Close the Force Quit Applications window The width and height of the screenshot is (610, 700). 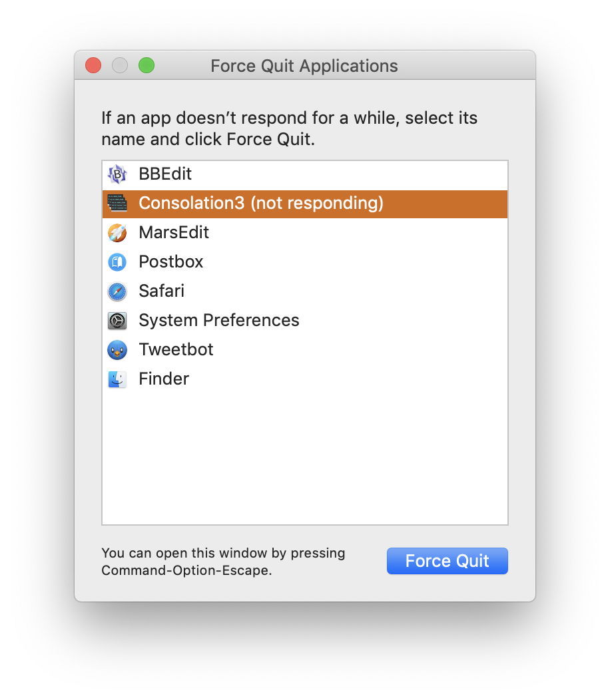point(93,66)
